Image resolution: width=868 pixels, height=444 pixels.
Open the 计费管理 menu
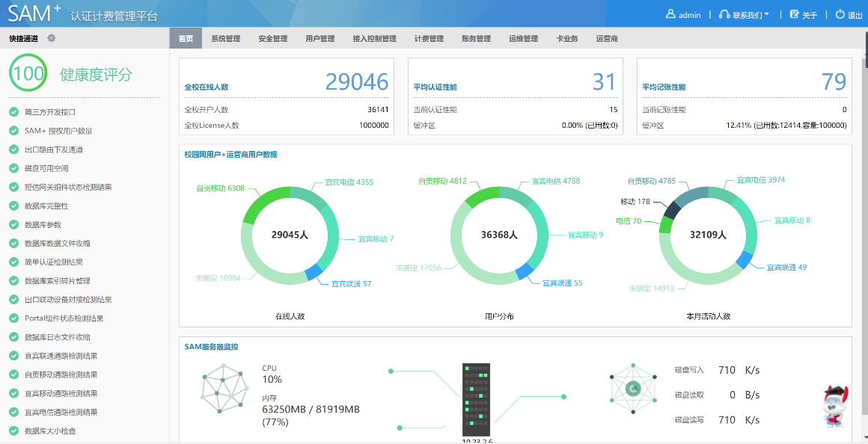[x=429, y=39]
